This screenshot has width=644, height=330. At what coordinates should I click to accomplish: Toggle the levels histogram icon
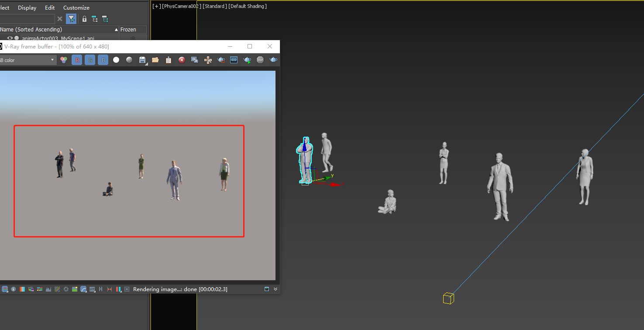point(48,289)
